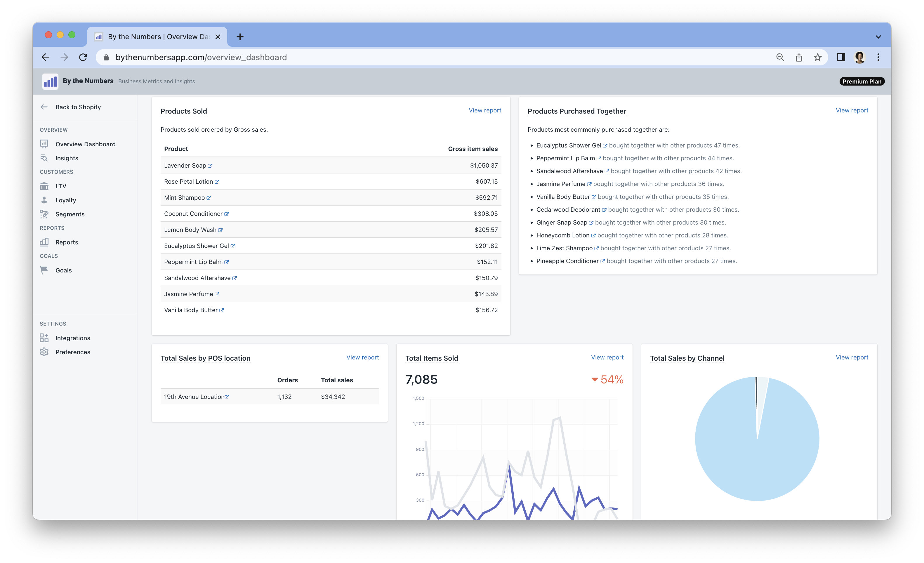The image size is (924, 563).
Task: Select the Loyalty sidebar item
Action: [x=66, y=200]
